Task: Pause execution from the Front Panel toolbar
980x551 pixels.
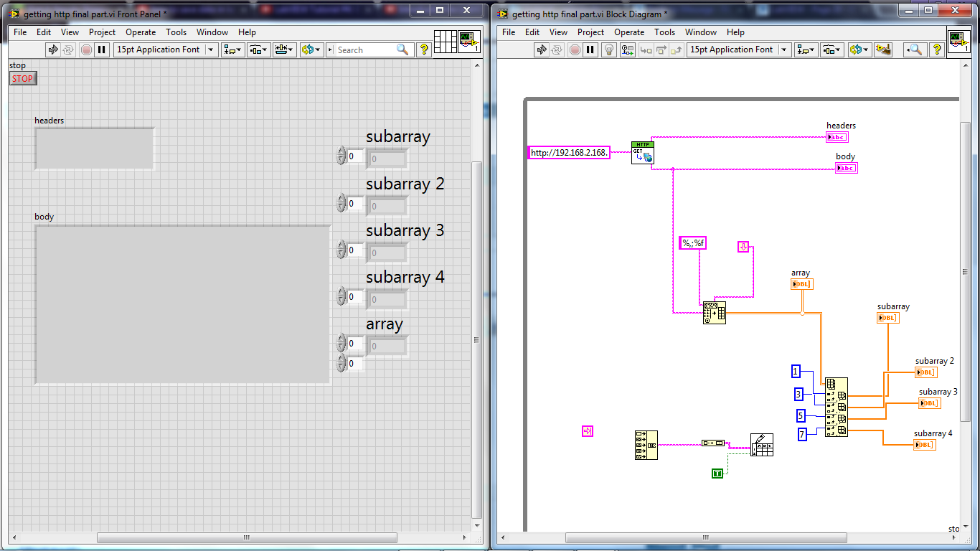Action: pos(102,50)
